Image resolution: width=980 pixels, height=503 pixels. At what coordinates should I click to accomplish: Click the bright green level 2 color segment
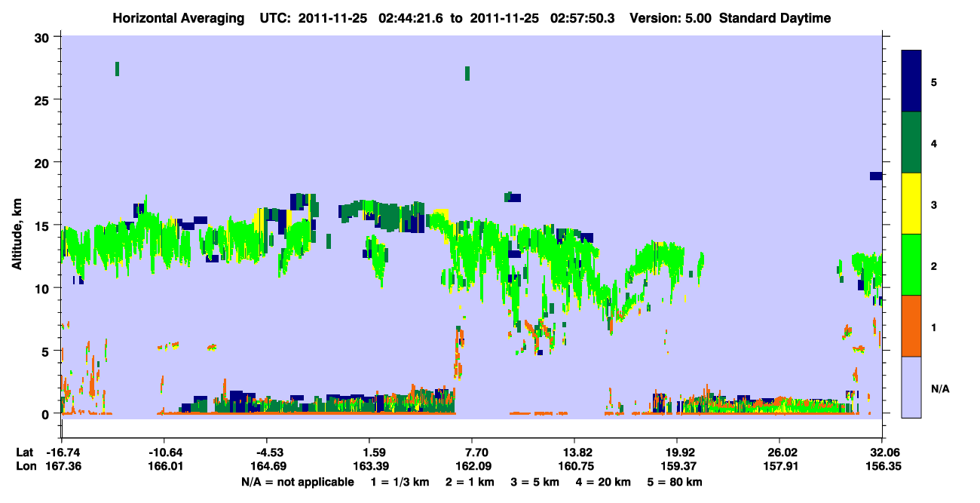coord(911,264)
